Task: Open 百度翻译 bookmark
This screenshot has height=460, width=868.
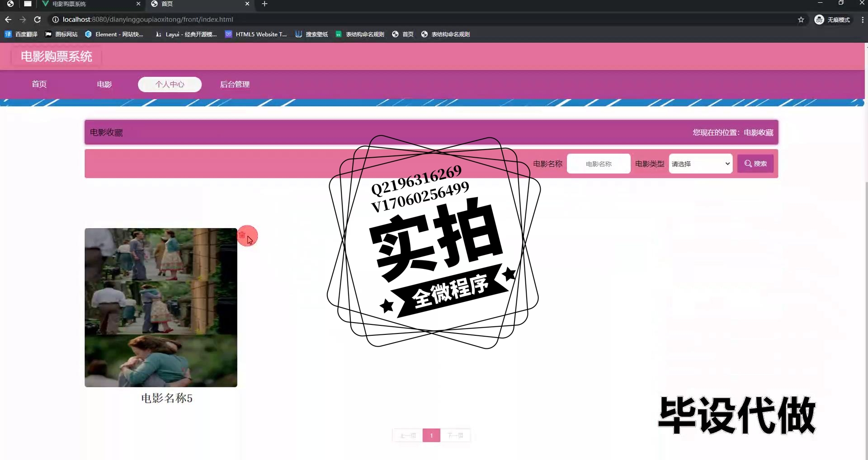Action: point(21,34)
